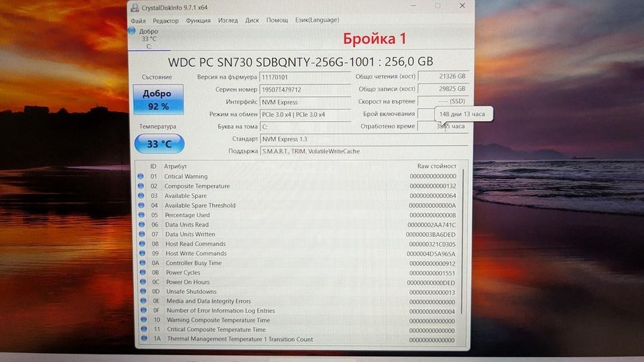Click status dot for Warning Composite Temperature Time
The height and width of the screenshot is (362, 644).
144,319
